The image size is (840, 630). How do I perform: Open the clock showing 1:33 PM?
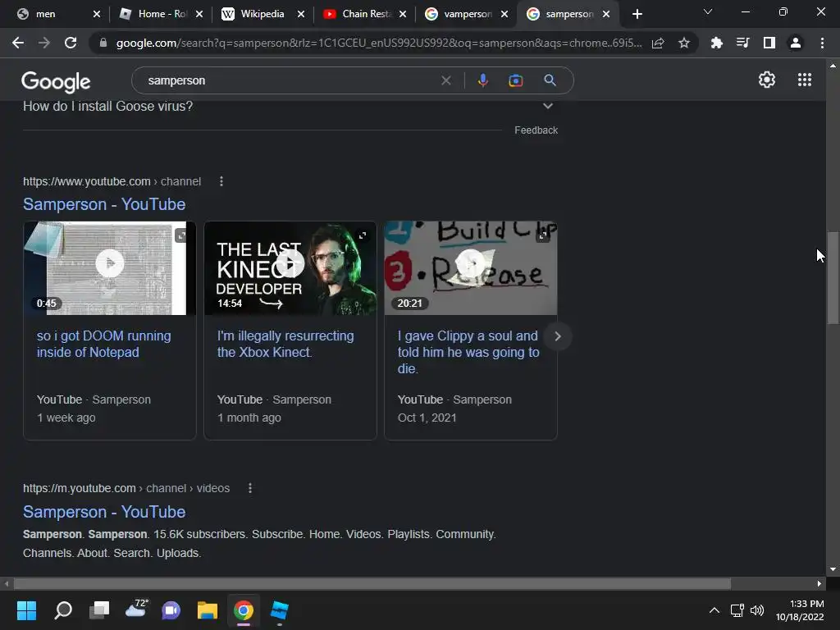point(800,610)
